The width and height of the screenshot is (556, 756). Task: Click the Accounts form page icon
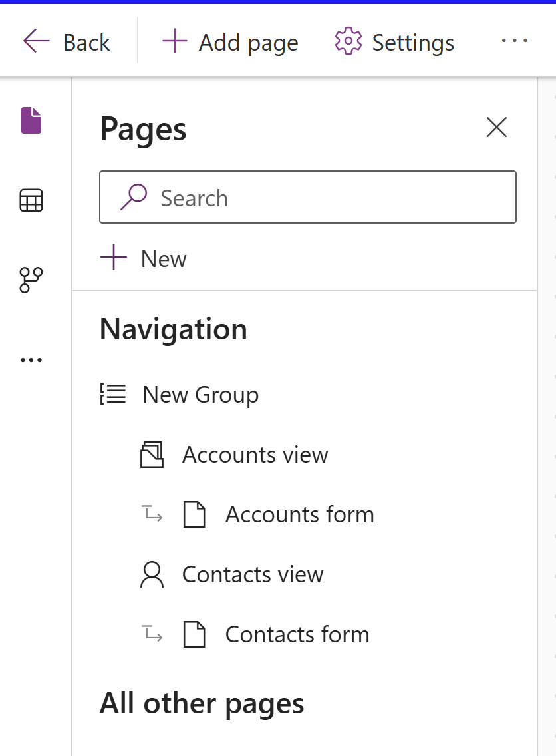[x=194, y=514]
